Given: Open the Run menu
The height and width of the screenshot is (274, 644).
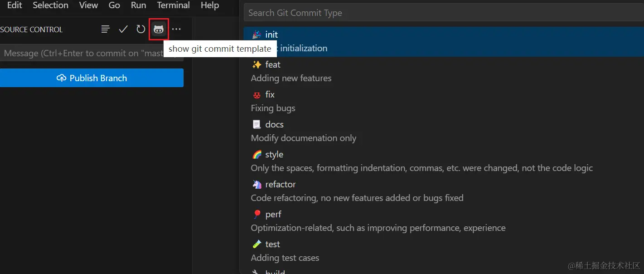Looking at the screenshot, I should (138, 5).
